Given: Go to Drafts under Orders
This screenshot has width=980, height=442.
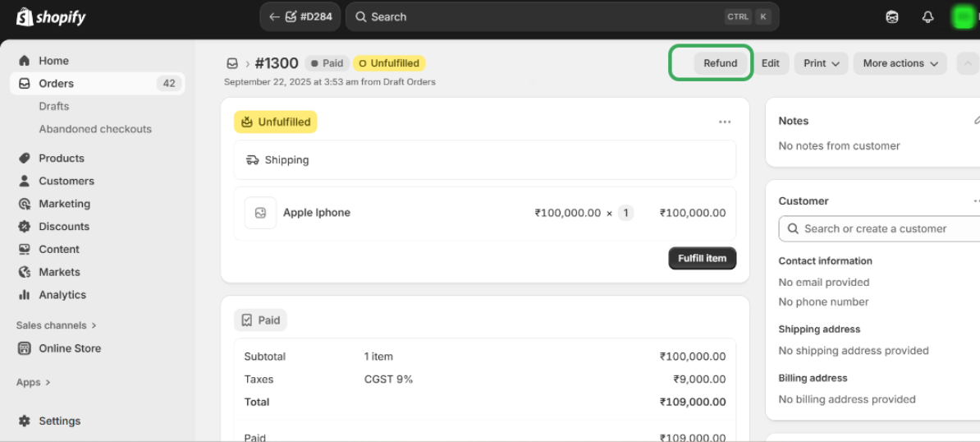Looking at the screenshot, I should pyautogui.click(x=54, y=106).
